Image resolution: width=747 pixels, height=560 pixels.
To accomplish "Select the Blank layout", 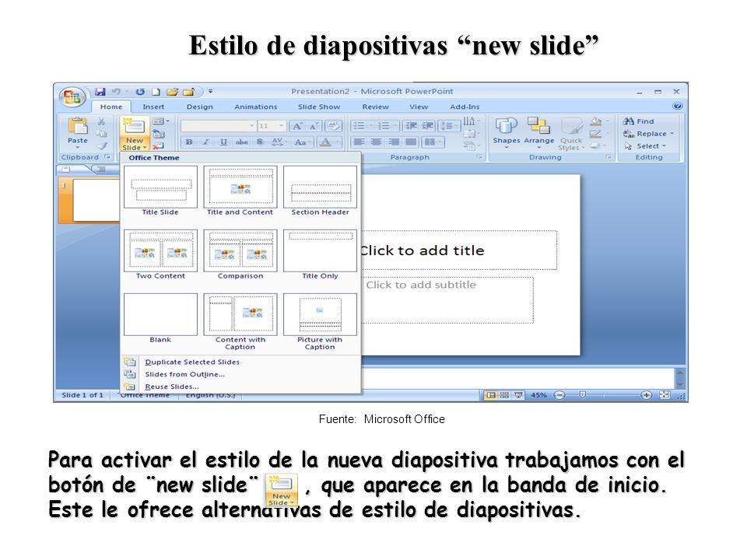I will 160,318.
